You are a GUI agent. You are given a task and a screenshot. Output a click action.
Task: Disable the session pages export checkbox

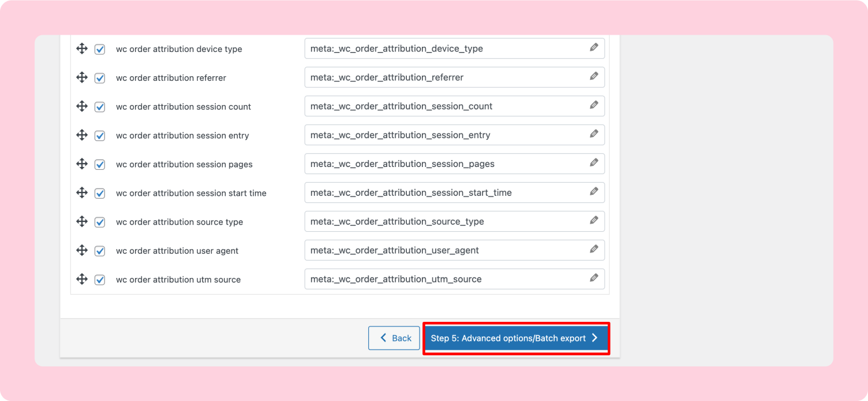99,164
